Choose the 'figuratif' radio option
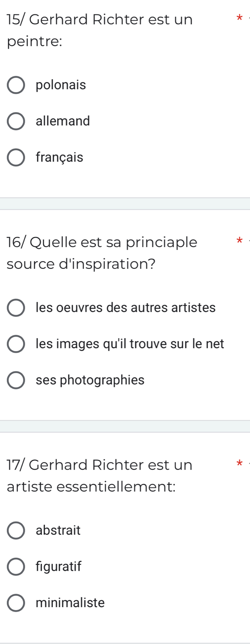This screenshot has width=250, height=644. [16, 566]
